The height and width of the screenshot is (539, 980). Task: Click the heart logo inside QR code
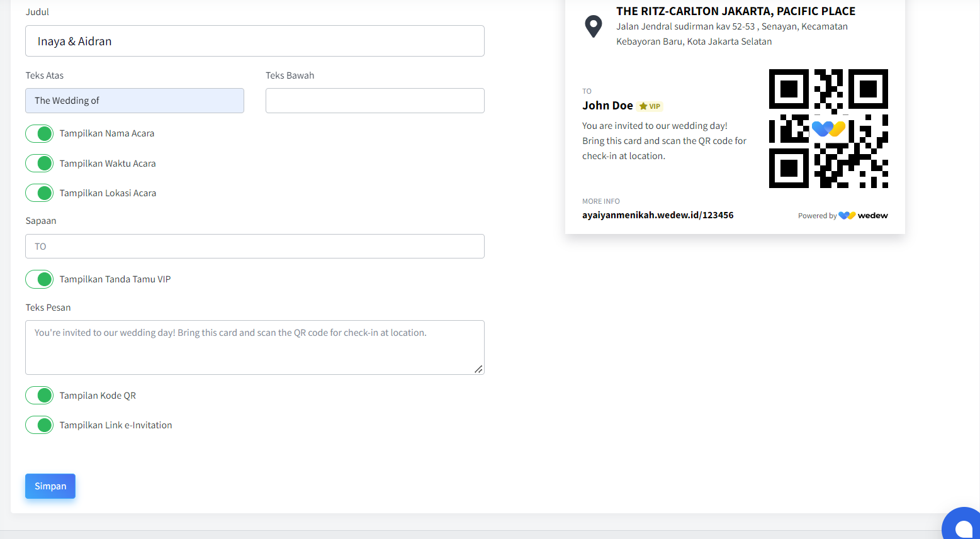tap(828, 129)
